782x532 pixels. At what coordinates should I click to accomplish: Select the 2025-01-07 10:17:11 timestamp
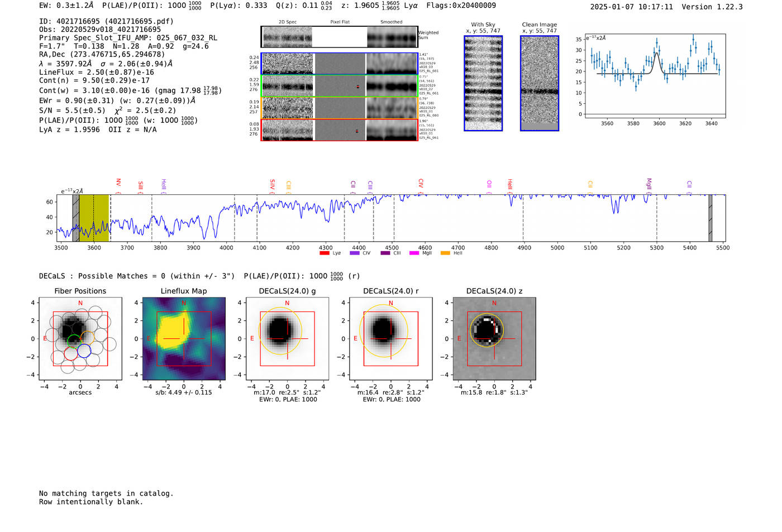tap(632, 7)
